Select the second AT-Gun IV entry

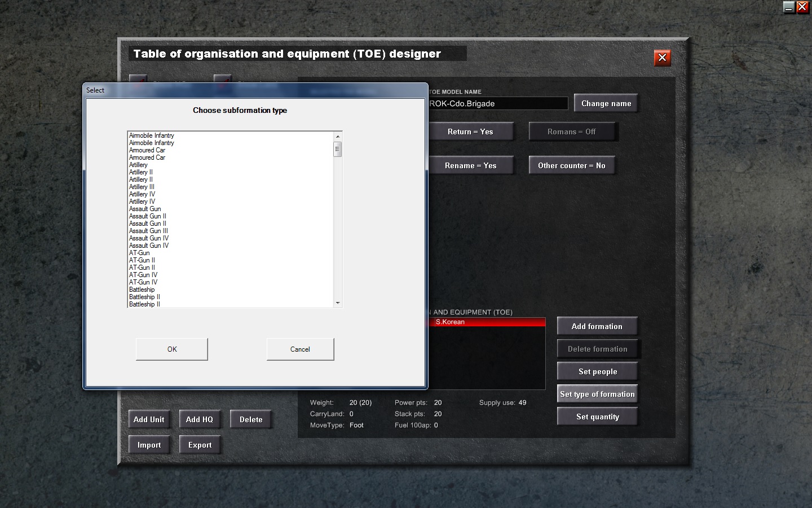coord(143,282)
